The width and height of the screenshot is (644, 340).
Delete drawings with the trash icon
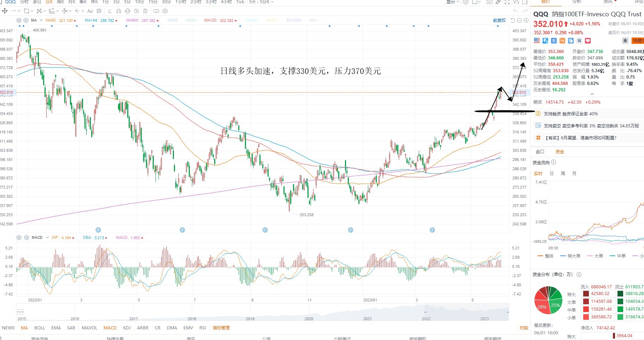145,11
